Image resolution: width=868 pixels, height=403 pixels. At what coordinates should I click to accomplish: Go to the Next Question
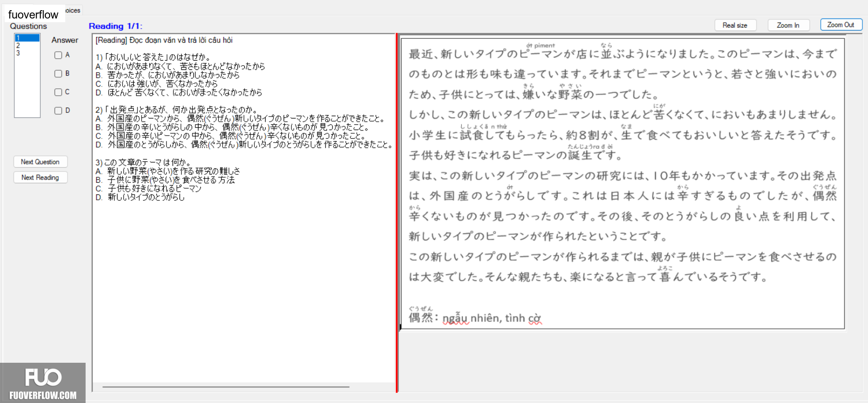[x=40, y=162]
